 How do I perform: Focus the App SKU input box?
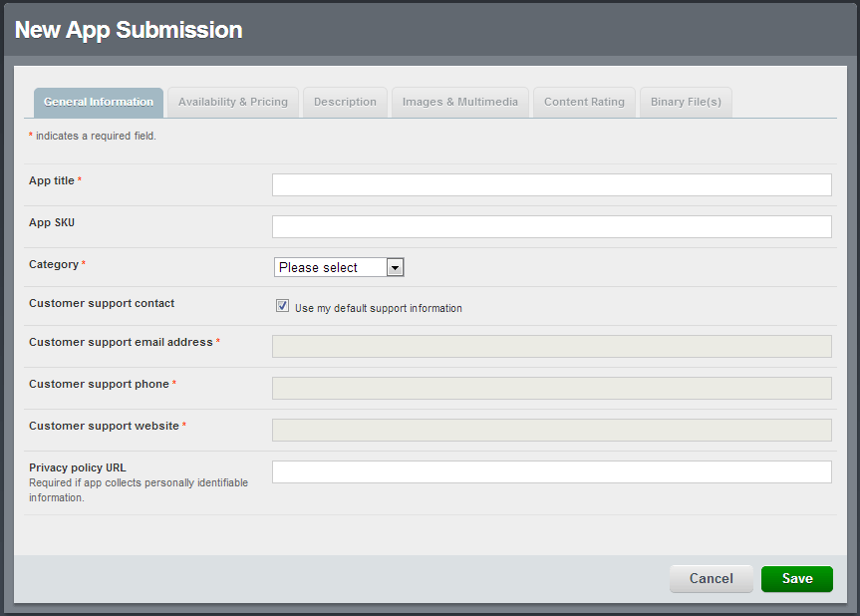pos(551,227)
